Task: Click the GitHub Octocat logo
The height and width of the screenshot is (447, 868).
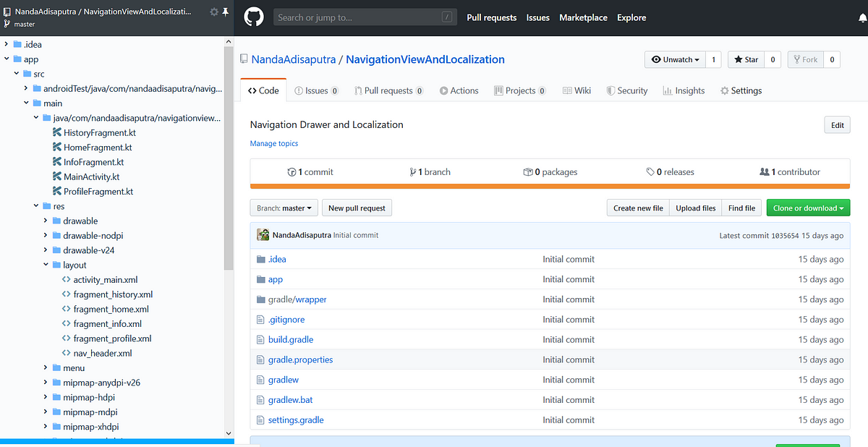Action: pos(254,17)
